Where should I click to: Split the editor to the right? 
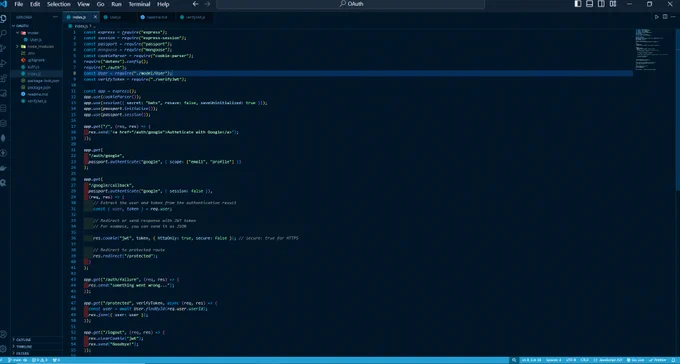click(x=665, y=17)
